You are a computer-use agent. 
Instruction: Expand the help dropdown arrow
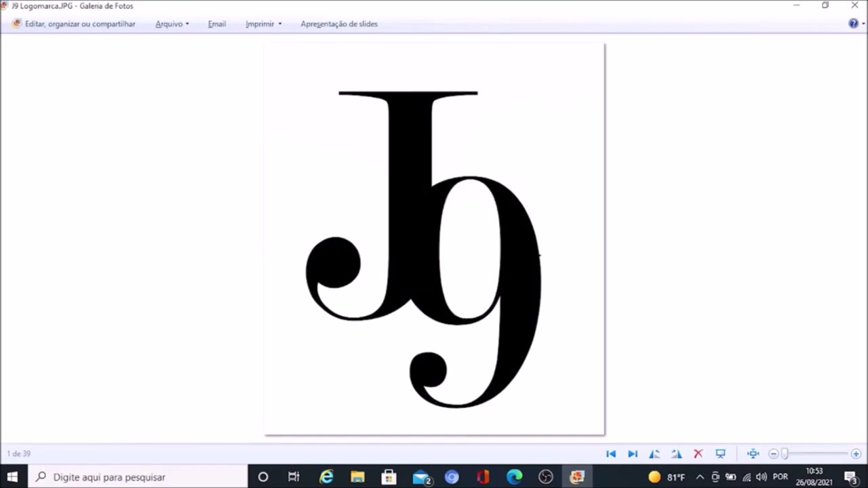(863, 24)
